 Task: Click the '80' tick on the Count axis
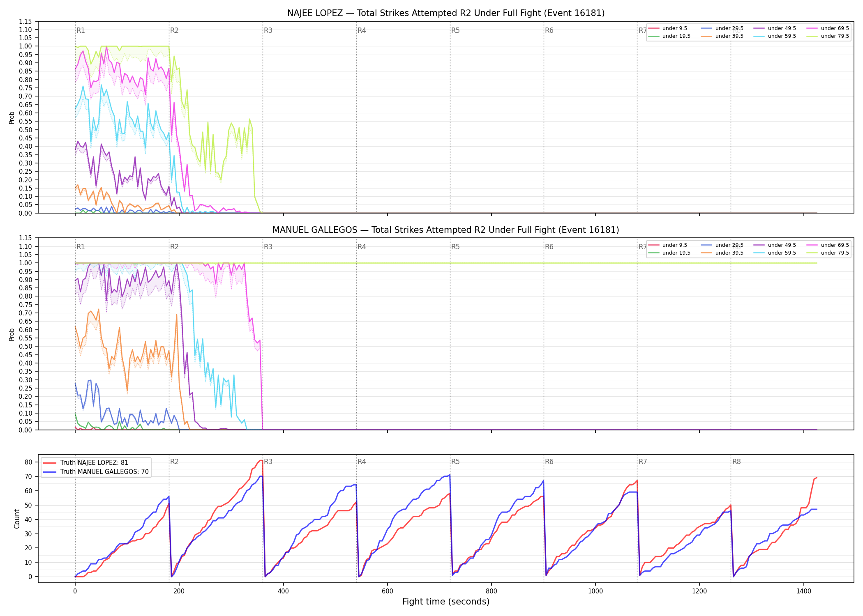(28, 462)
